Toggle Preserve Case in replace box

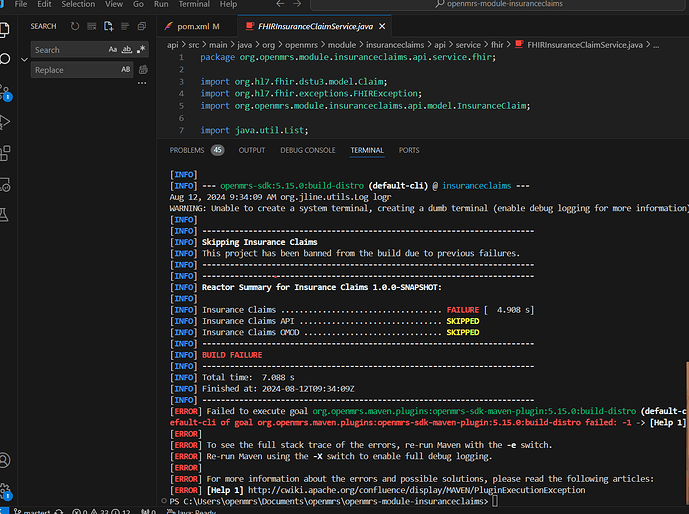[126, 69]
